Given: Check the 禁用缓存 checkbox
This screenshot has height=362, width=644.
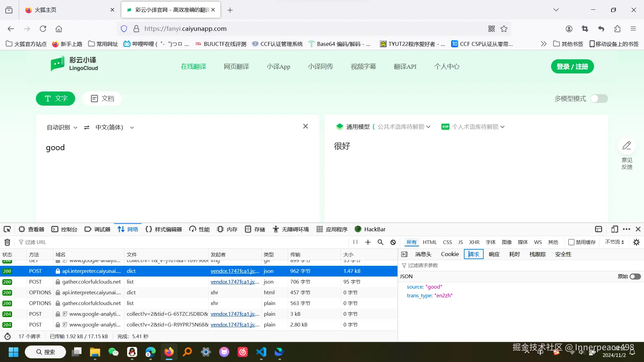Looking at the screenshot, I should [x=572, y=242].
